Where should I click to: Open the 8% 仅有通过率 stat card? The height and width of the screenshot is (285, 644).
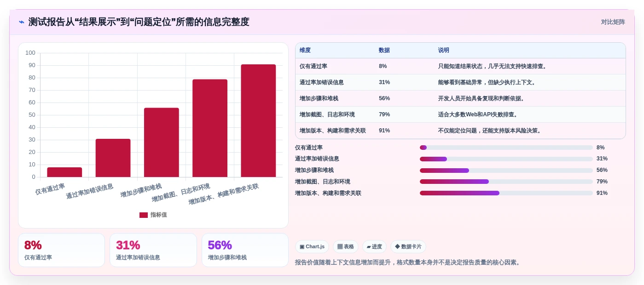pos(61,250)
